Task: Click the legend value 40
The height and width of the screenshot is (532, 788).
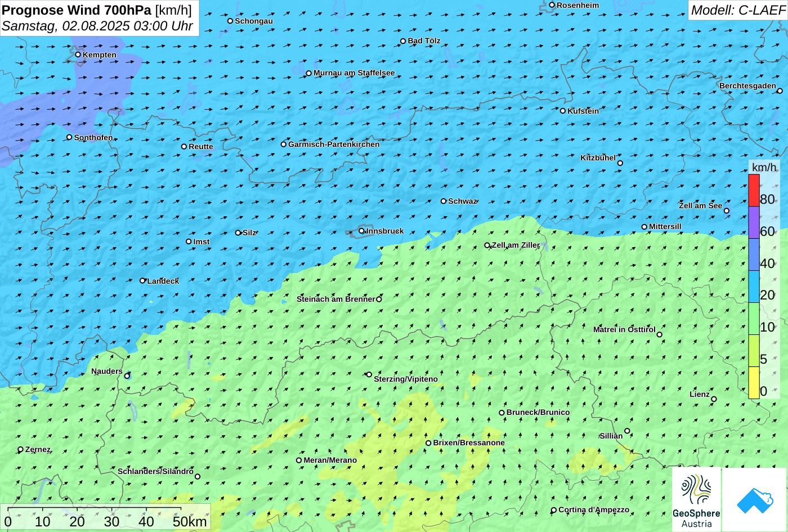Action: click(x=767, y=263)
